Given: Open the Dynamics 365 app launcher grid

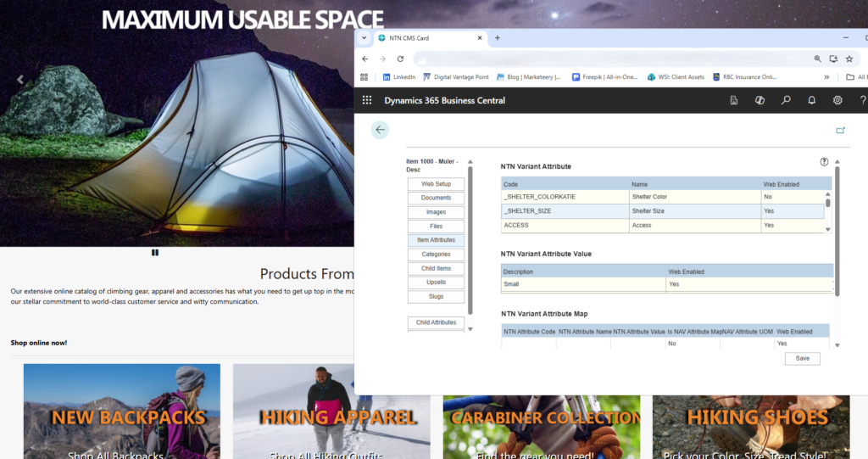Looking at the screenshot, I should [x=366, y=100].
